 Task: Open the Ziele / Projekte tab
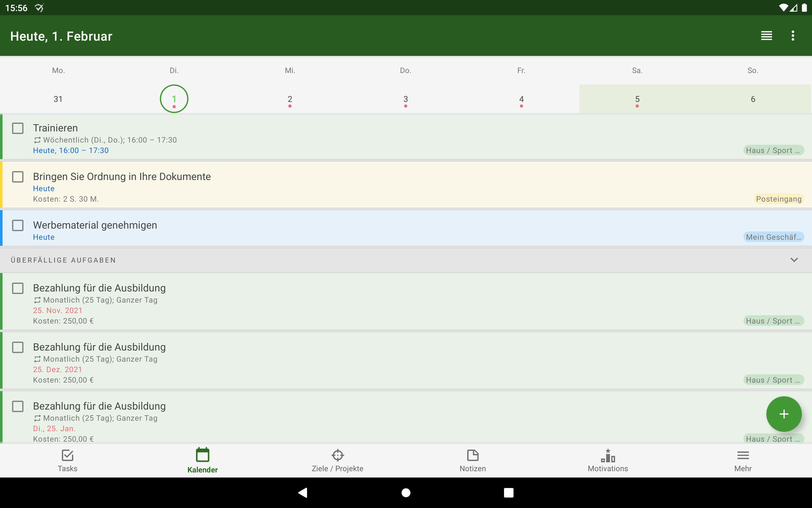(337, 461)
